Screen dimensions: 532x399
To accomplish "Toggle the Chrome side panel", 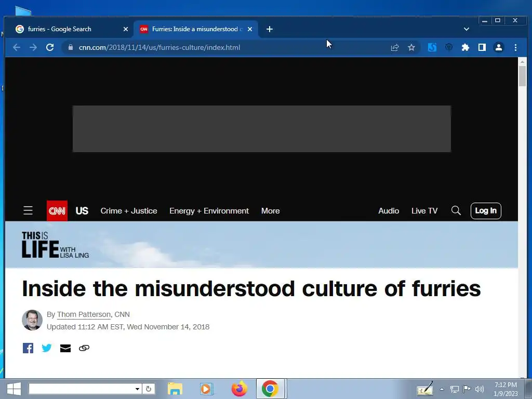I will (x=482, y=47).
